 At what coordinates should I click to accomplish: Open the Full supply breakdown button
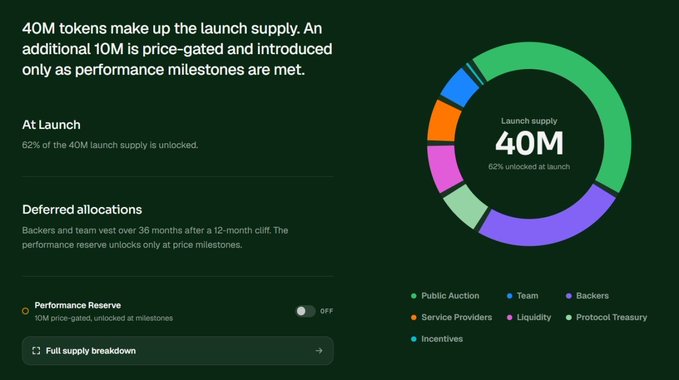pyautogui.click(x=178, y=351)
